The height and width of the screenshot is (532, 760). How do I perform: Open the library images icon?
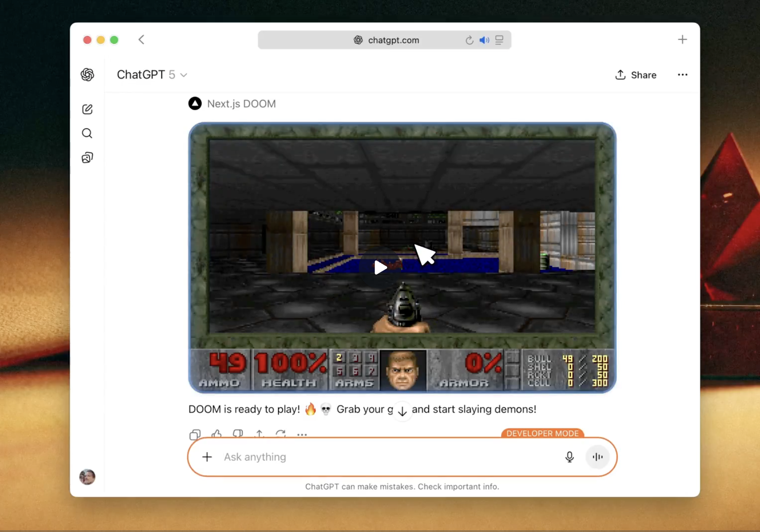(87, 158)
